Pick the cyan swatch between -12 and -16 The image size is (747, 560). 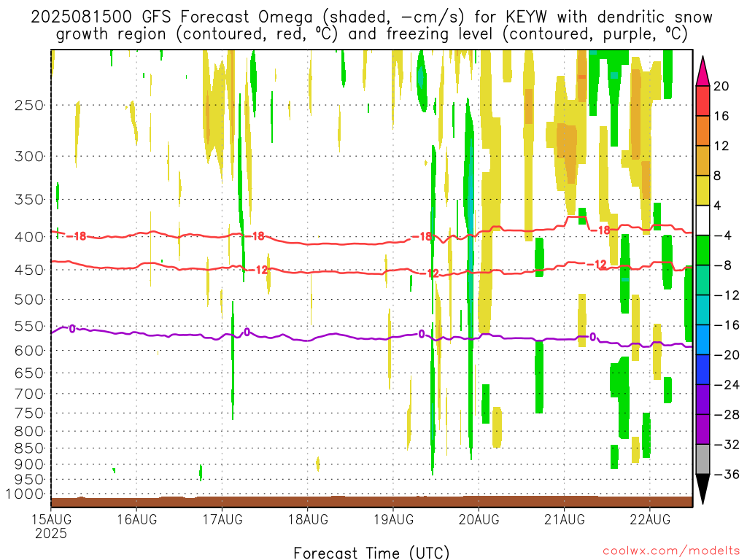703,310
